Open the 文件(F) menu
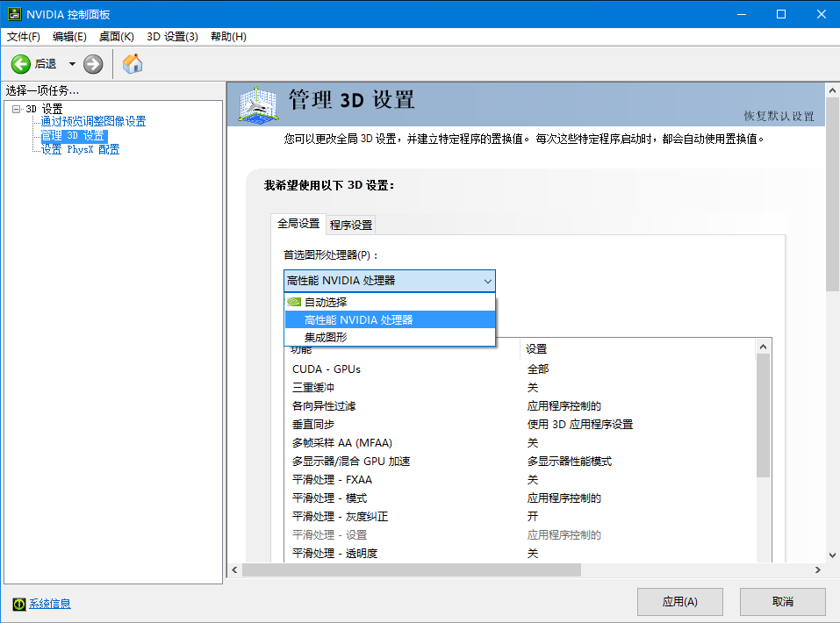This screenshot has width=840, height=623. pos(23,37)
